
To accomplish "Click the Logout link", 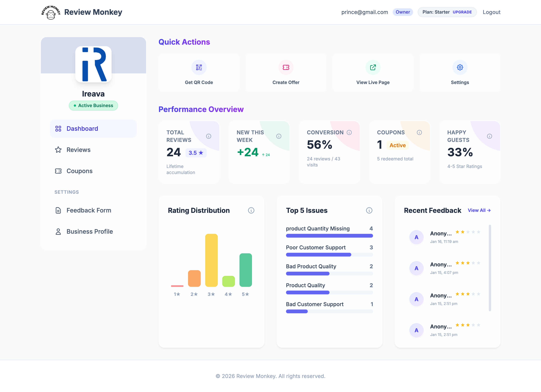I will point(491,12).
